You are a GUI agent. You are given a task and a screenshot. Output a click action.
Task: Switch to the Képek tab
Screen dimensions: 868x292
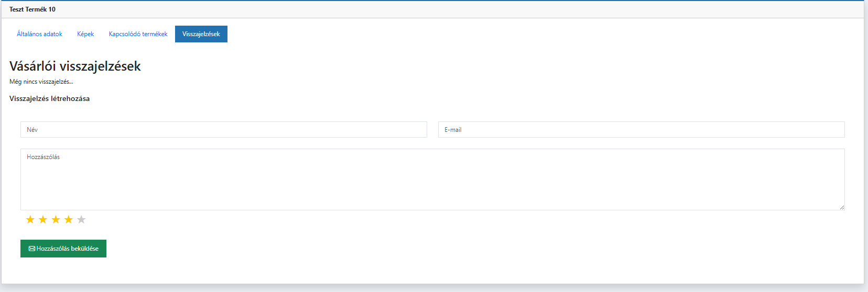(x=85, y=34)
